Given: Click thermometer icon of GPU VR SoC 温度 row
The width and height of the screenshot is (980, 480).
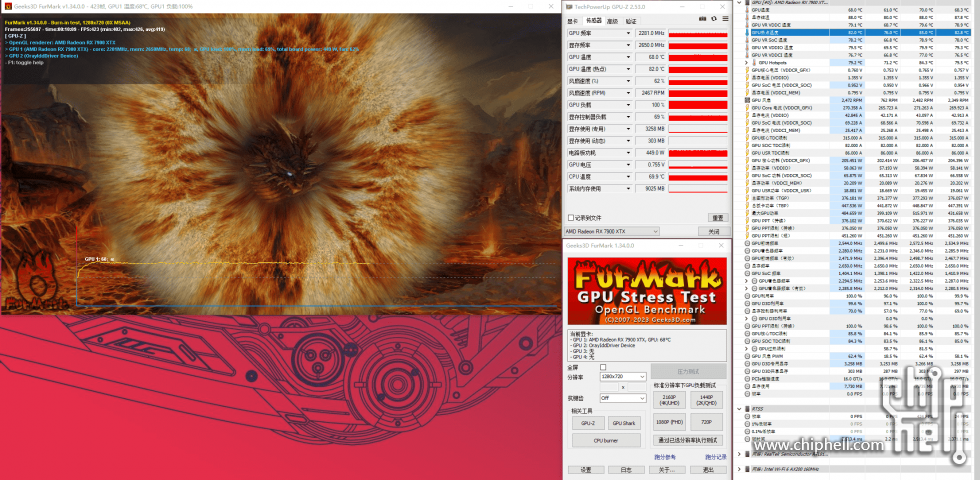Looking at the screenshot, I should (x=748, y=39).
